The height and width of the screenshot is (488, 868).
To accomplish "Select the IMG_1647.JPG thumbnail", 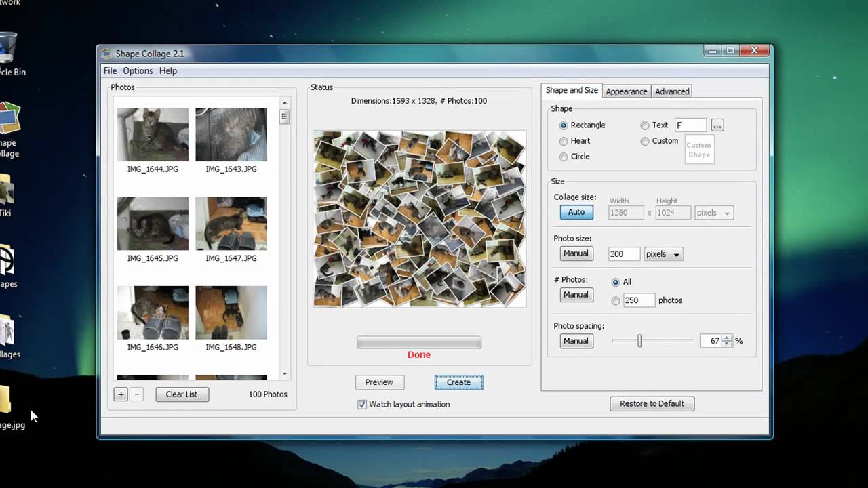I will 231,224.
